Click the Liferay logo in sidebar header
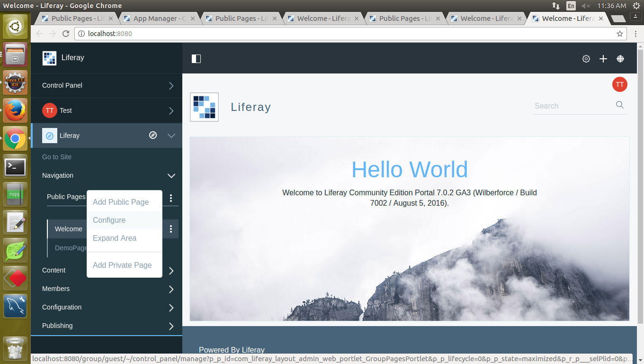 pos(50,58)
